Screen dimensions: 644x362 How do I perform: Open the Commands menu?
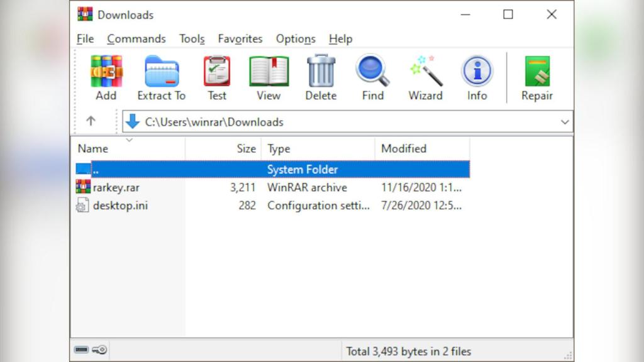click(x=136, y=38)
